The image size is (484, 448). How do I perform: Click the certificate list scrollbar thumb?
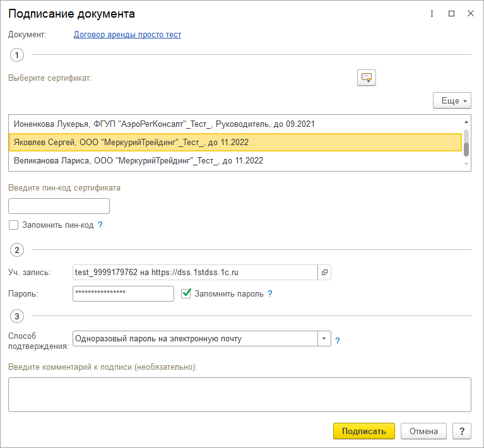tap(466, 148)
